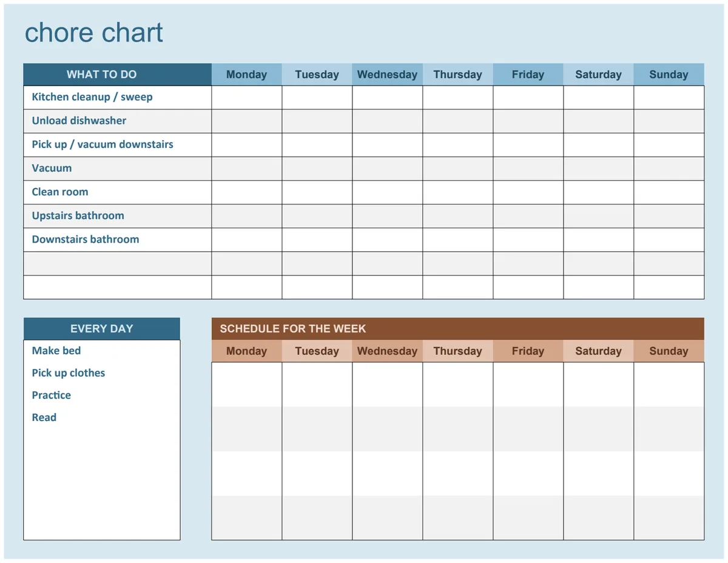
Task: Select Thursday header in the weekly schedule
Action: point(458,351)
